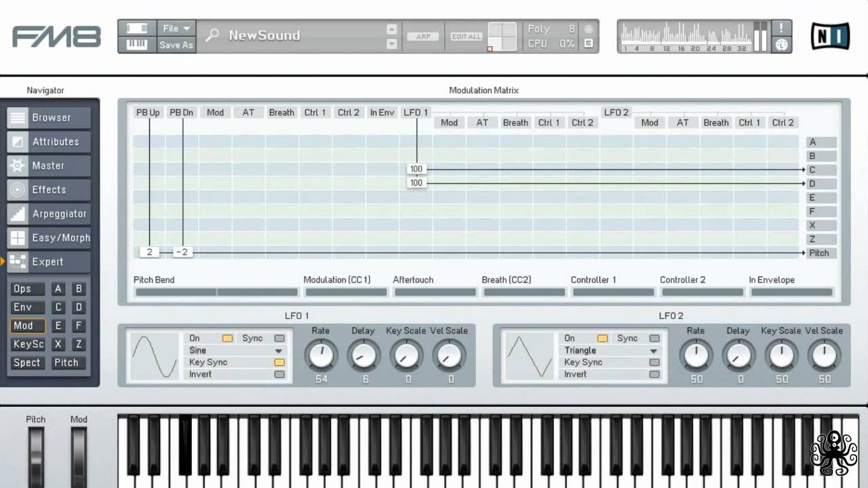
Task: Switch to the KeySc expert tab
Action: pyautogui.click(x=28, y=344)
